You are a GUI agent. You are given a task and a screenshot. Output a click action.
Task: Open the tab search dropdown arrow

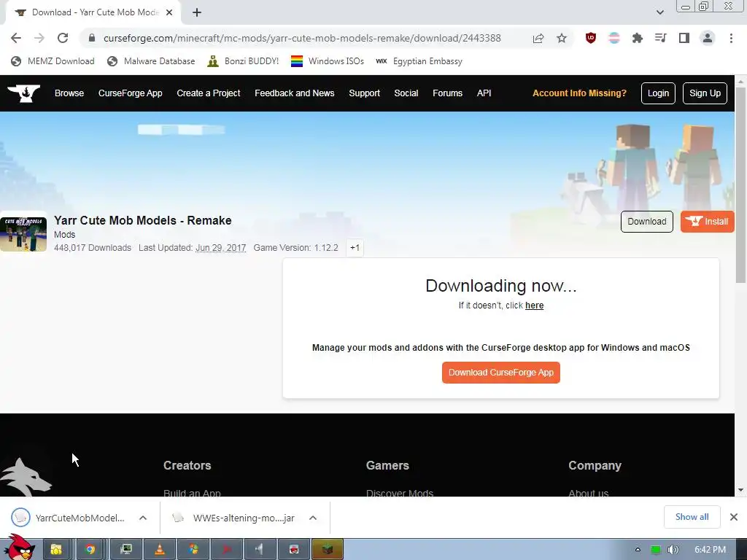click(x=659, y=12)
